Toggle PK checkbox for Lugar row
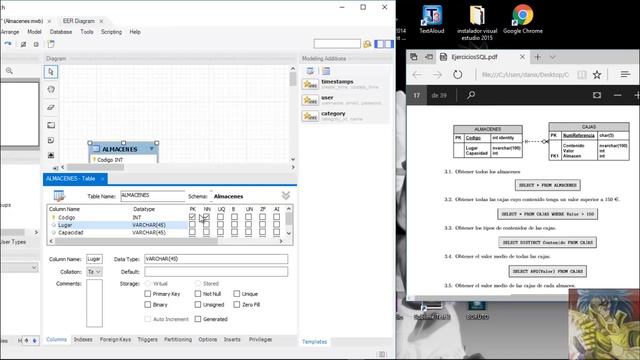The height and width of the screenshot is (360, 640). tap(192, 224)
